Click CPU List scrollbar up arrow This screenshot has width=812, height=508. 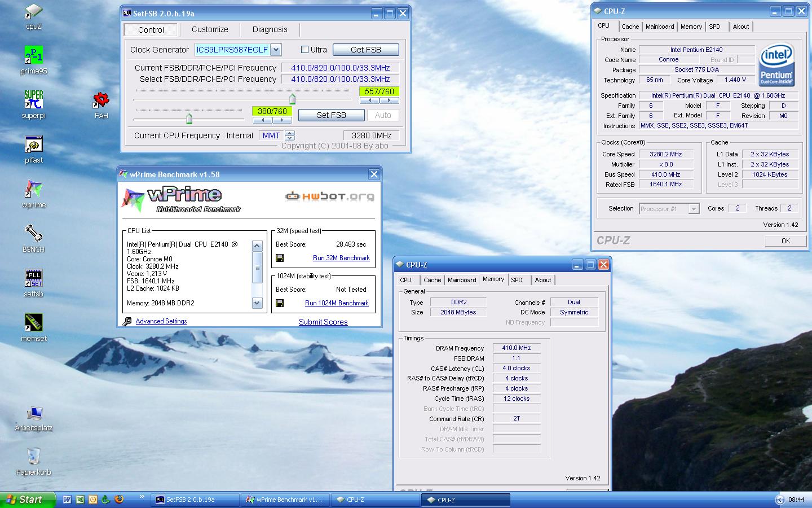point(257,246)
